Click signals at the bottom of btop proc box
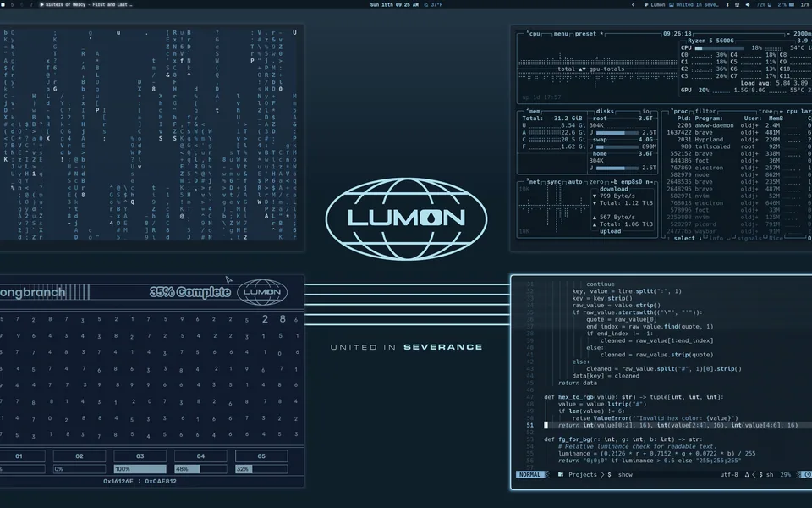Screen dimensions: 812x508 pyautogui.click(x=749, y=239)
